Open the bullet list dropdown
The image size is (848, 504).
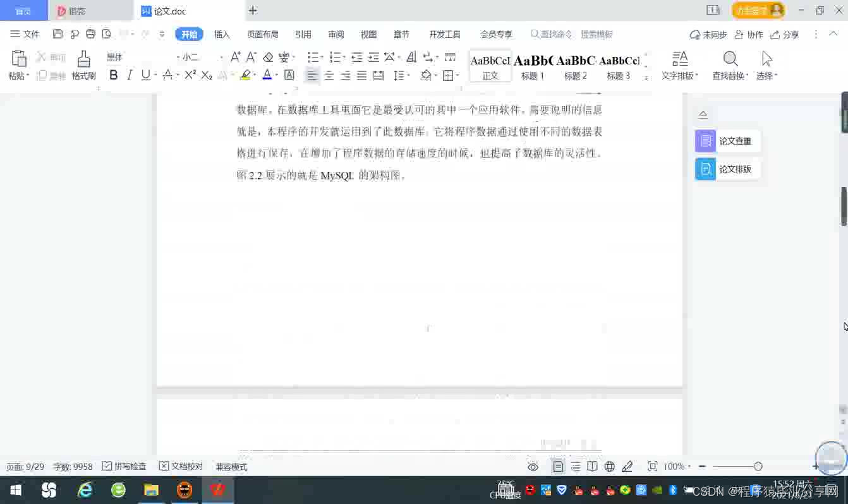[x=323, y=57]
